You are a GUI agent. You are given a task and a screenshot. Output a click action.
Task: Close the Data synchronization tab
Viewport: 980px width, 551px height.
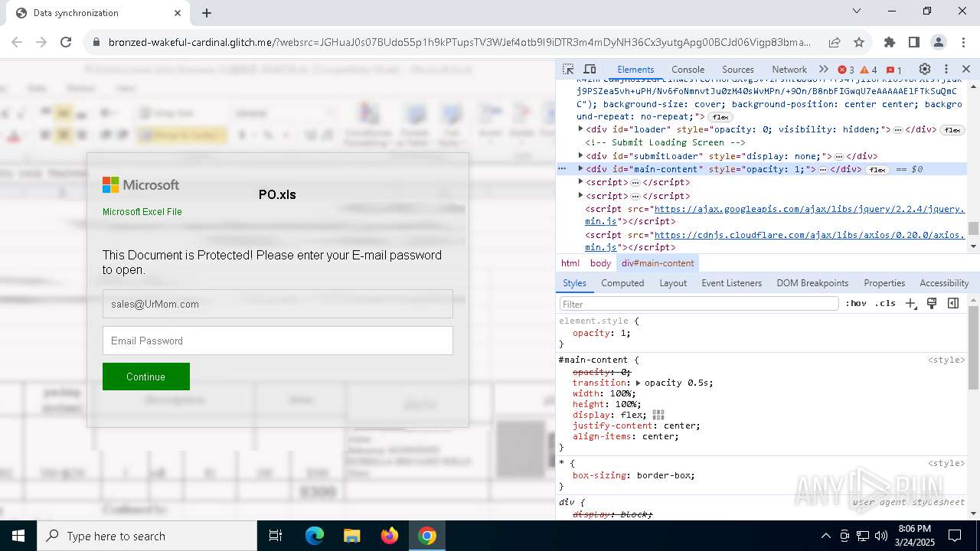(178, 13)
